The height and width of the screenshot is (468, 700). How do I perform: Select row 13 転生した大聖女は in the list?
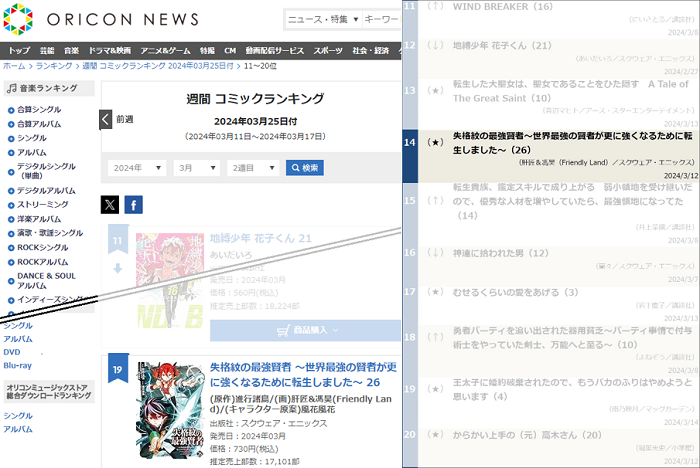point(551,104)
